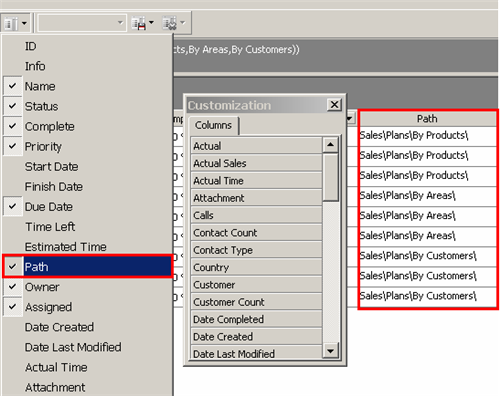This screenshot has width=500, height=396.
Task: Click the Customization list scrollbar thumb
Action: 330,178
